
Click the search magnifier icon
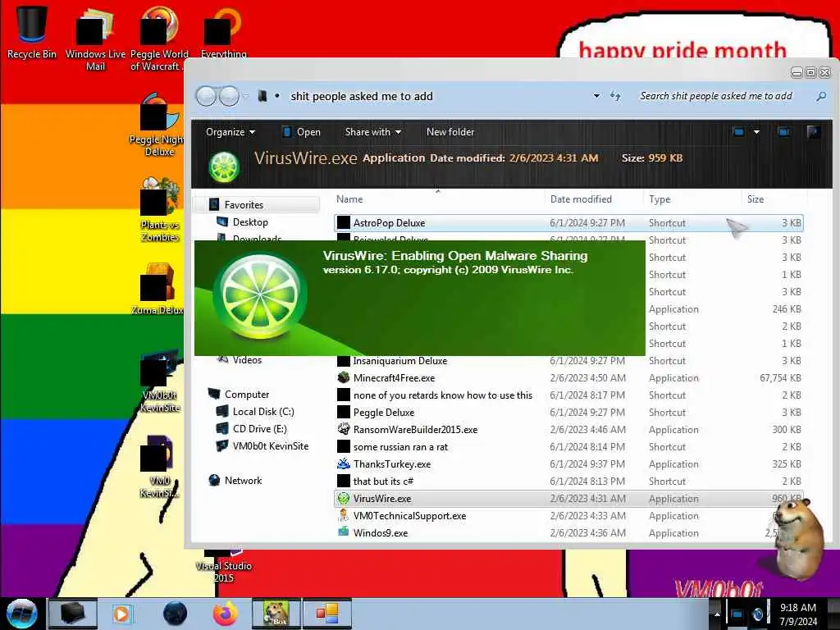click(820, 97)
